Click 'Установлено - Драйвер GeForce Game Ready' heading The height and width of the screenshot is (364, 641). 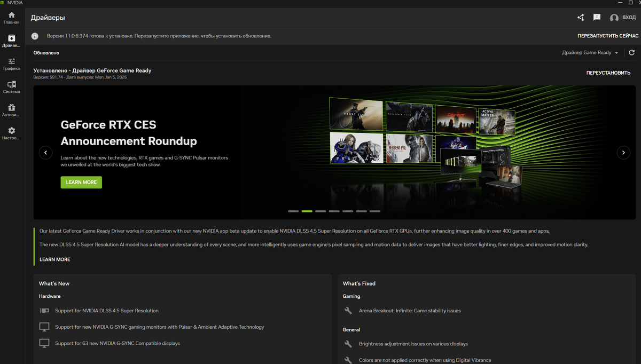pos(92,70)
